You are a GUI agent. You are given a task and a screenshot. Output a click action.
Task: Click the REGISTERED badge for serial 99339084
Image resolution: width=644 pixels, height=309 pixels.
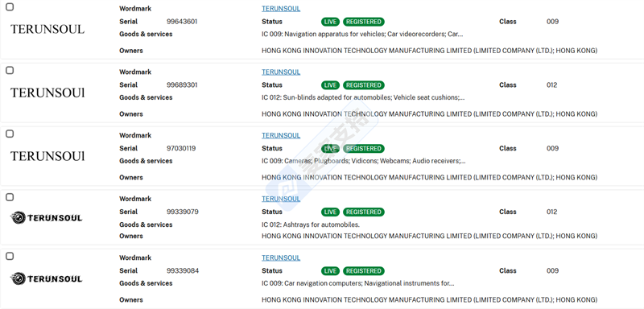coord(364,271)
